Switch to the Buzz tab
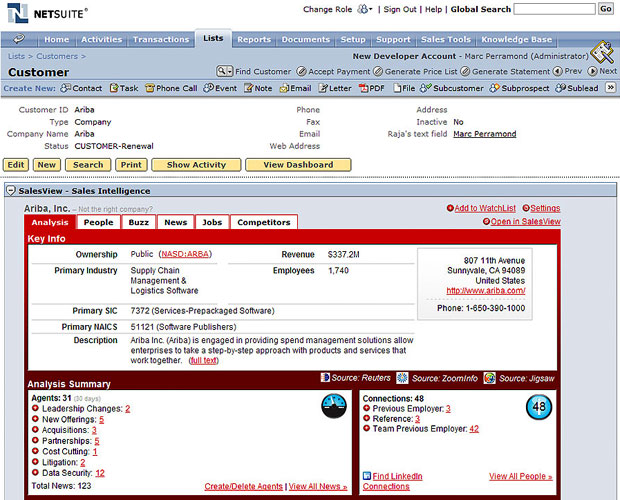The width and height of the screenshot is (620, 500). click(x=138, y=222)
